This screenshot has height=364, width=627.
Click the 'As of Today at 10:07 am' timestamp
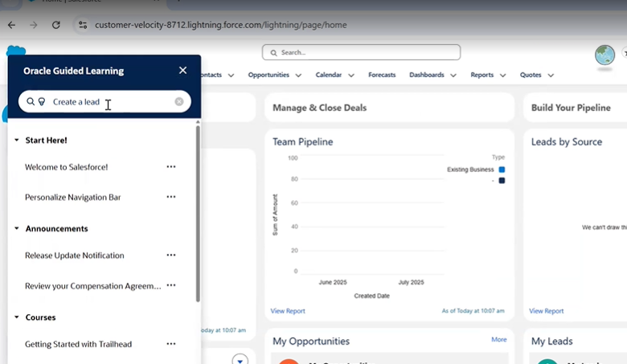[x=473, y=310]
